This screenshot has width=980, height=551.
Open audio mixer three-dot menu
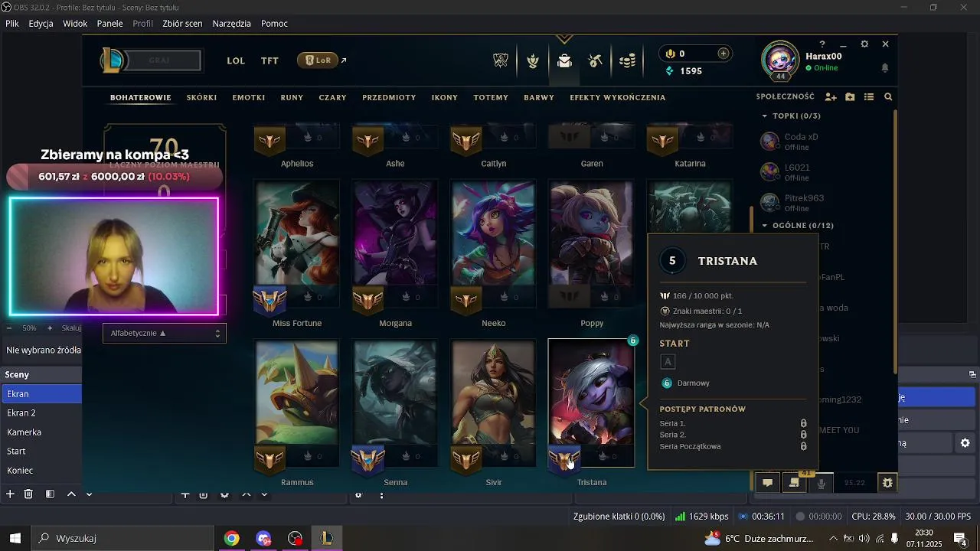381,495
